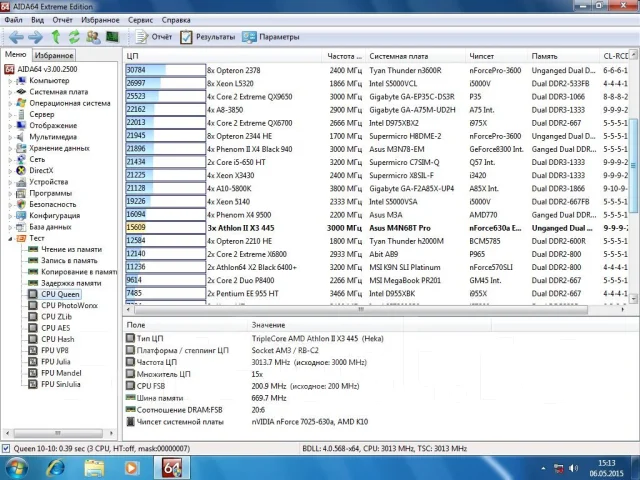Click the green Refresh toolbar icon
This screenshot has height=480, width=640.
point(74,37)
